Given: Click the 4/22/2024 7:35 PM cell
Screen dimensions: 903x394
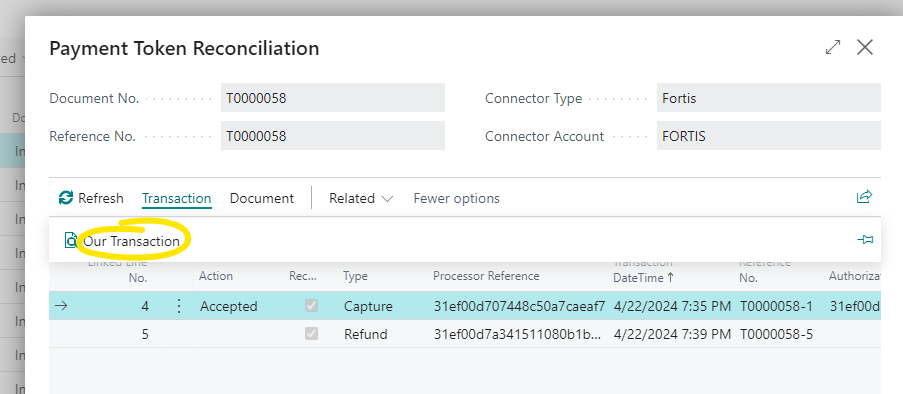Looking at the screenshot, I should tap(672, 306).
